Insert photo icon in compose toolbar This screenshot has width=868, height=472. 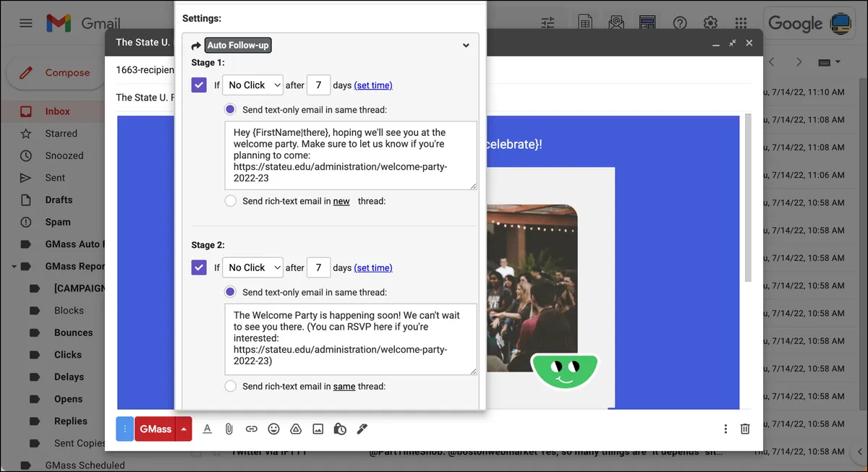[318, 429]
